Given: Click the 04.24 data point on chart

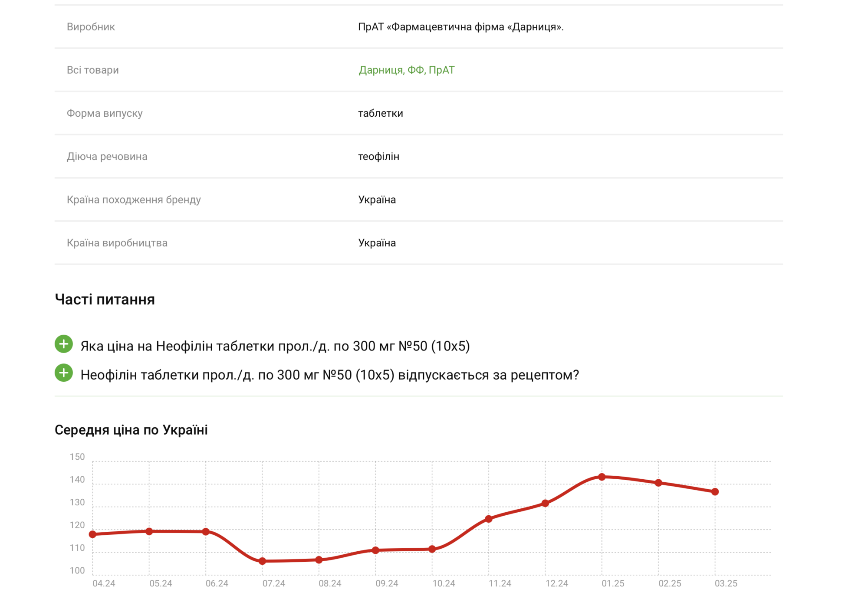Looking at the screenshot, I should point(92,534).
